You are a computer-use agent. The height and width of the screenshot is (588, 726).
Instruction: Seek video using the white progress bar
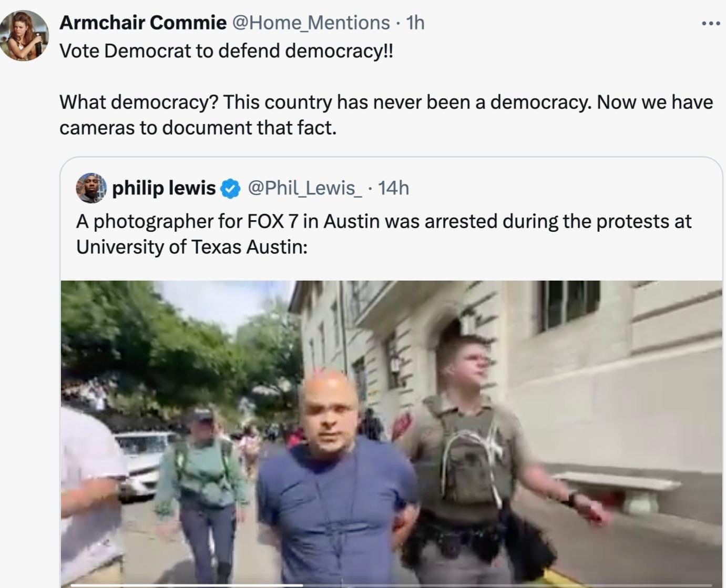click(187, 585)
